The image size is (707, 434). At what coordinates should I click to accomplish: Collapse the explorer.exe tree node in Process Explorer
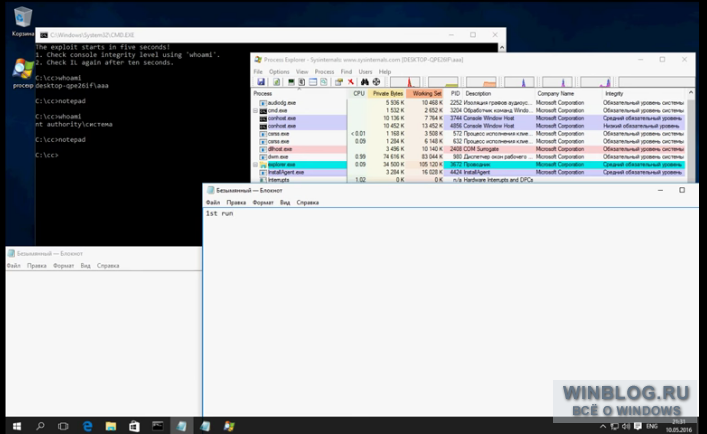[x=255, y=164]
